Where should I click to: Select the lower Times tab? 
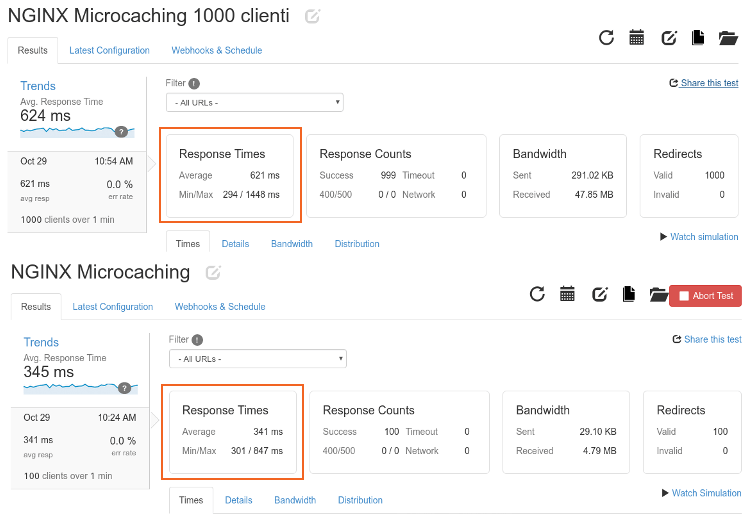pos(191,500)
